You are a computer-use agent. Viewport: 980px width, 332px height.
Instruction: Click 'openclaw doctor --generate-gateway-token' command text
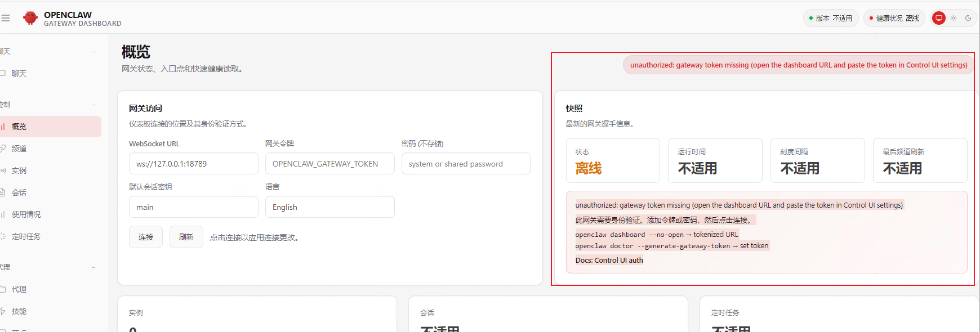[652, 246]
